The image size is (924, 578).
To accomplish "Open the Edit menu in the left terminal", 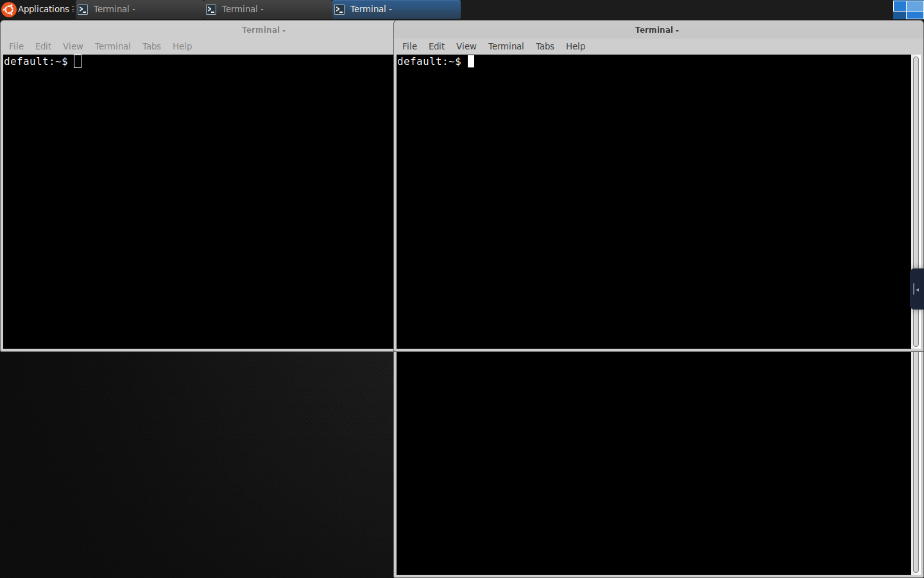I will click(x=43, y=46).
